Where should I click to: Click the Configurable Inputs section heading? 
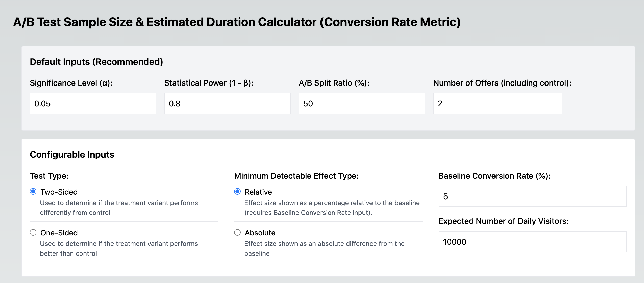click(72, 154)
